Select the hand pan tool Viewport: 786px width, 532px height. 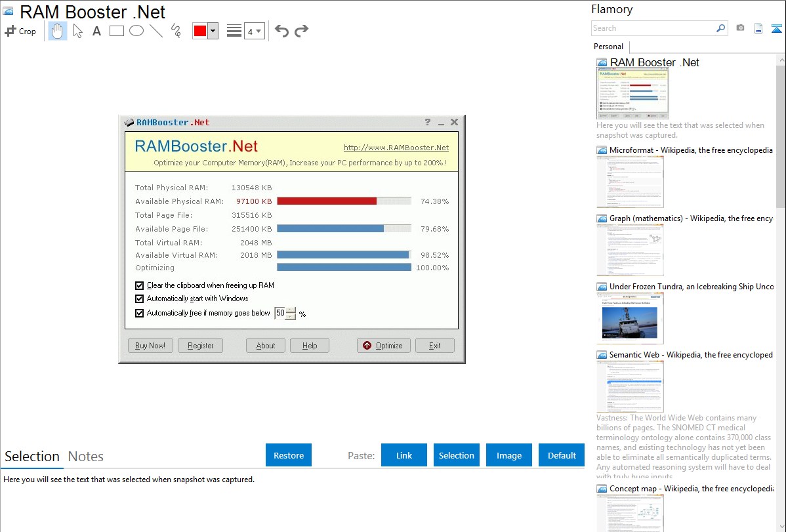point(57,31)
